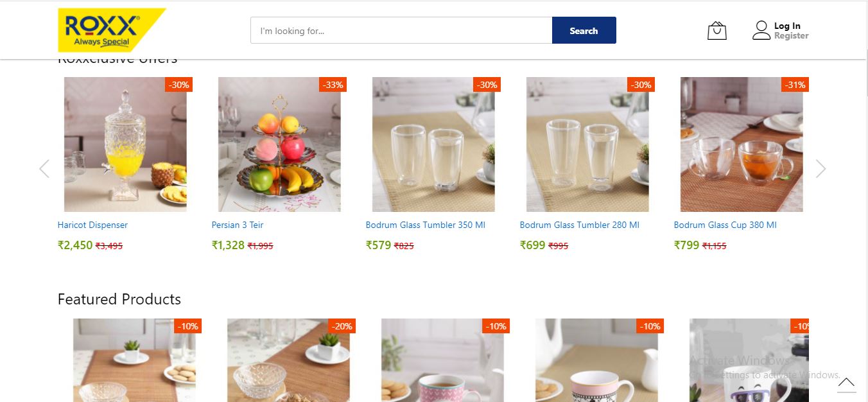Open the shopping bag cart icon
The width and height of the screenshot is (868, 402).
[716, 31]
